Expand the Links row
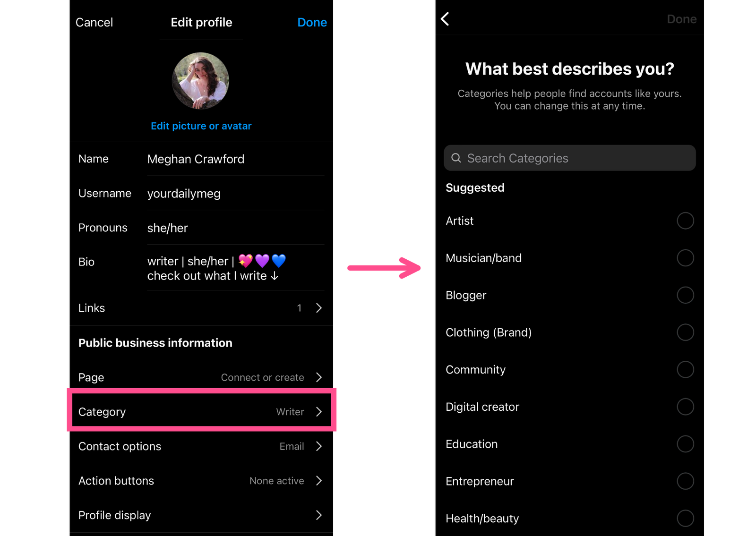756x536 pixels. (318, 308)
